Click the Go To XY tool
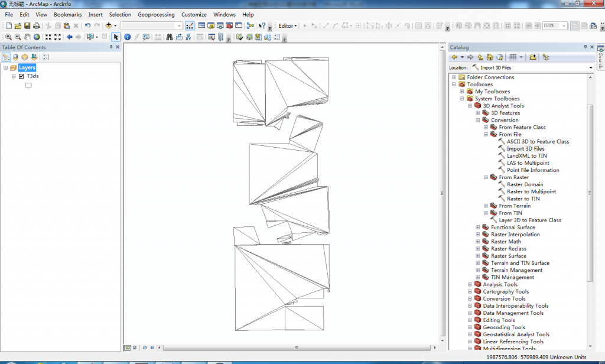The height and width of the screenshot is (364, 605). click(188, 37)
